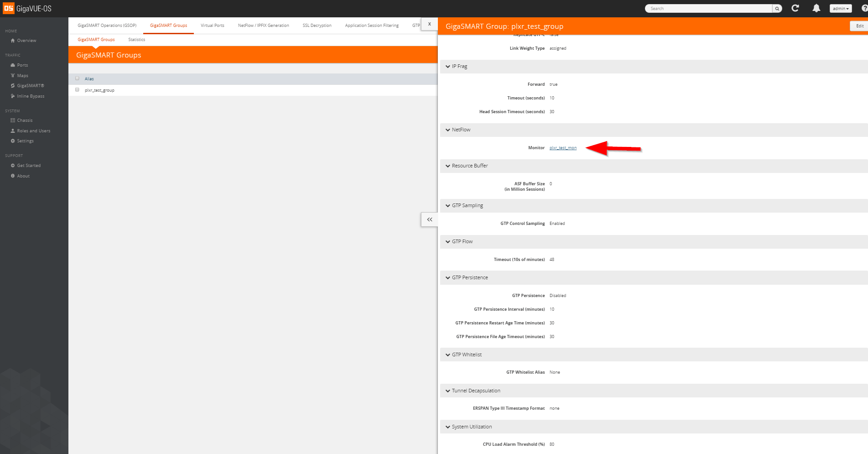Click the 'assigned' Link Weight Type value

tap(558, 48)
